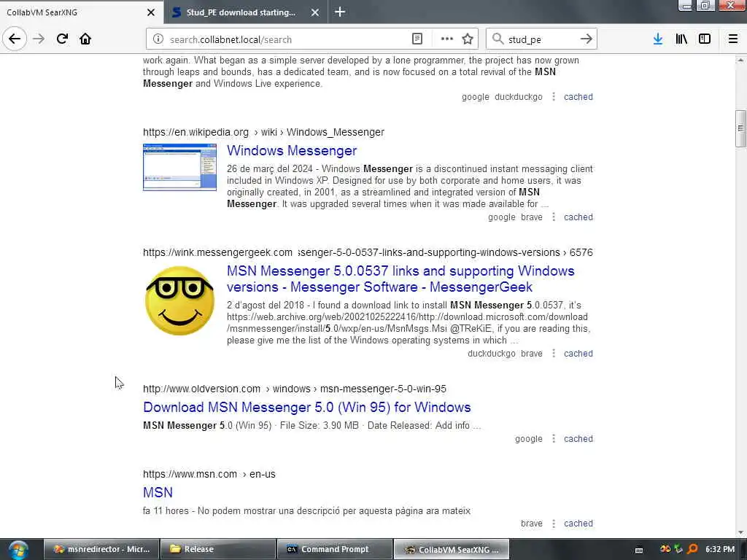Open cached version of MSN result
747x560 pixels.
[x=578, y=524]
